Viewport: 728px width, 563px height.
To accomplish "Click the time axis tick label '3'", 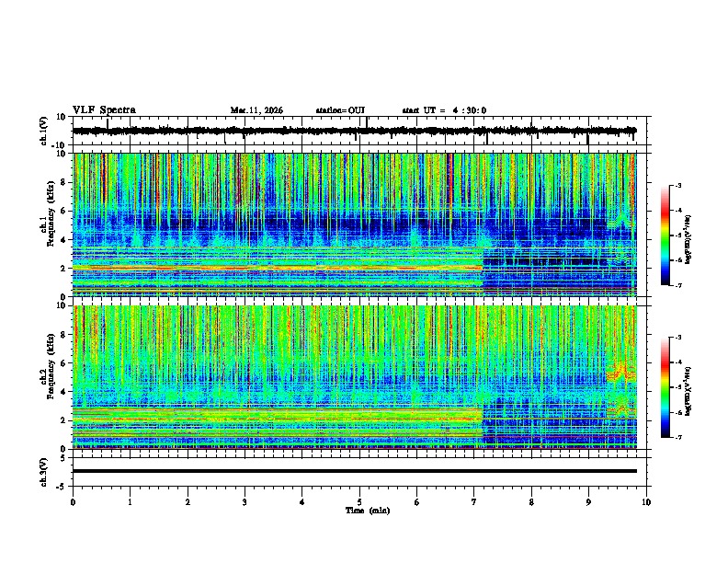I will (x=245, y=502).
